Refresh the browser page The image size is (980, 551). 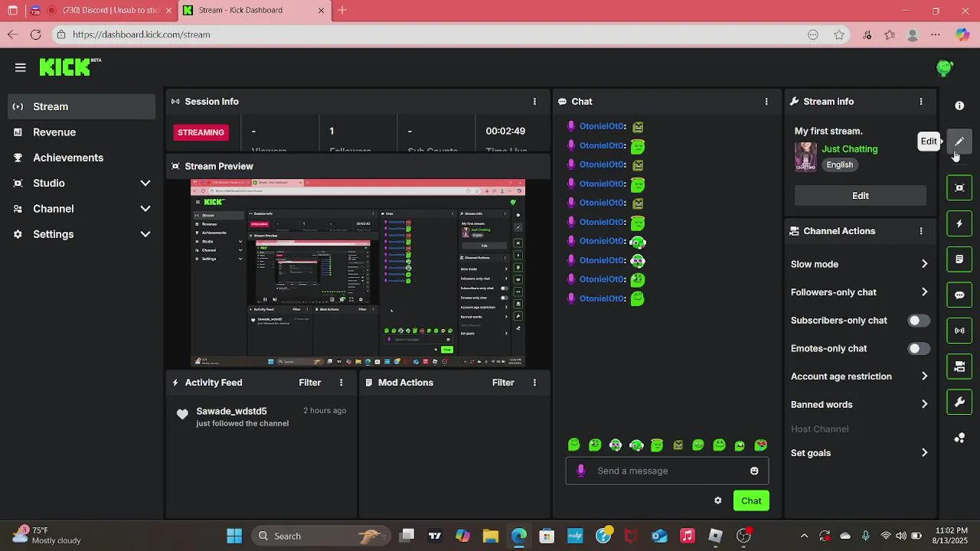click(35, 34)
